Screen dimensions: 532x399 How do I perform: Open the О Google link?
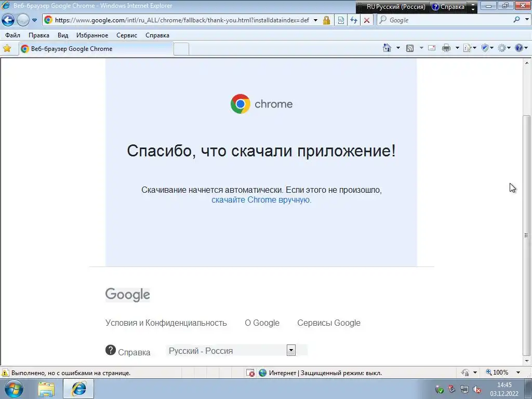[262, 323]
